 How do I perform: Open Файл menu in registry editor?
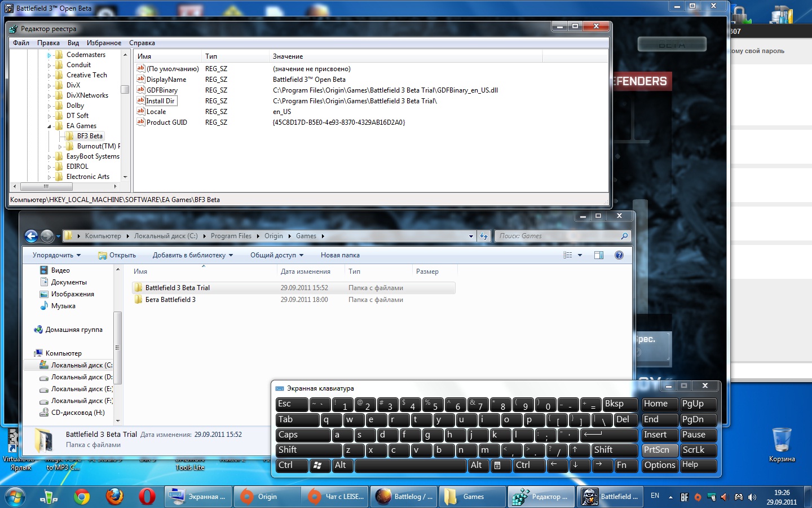click(21, 43)
